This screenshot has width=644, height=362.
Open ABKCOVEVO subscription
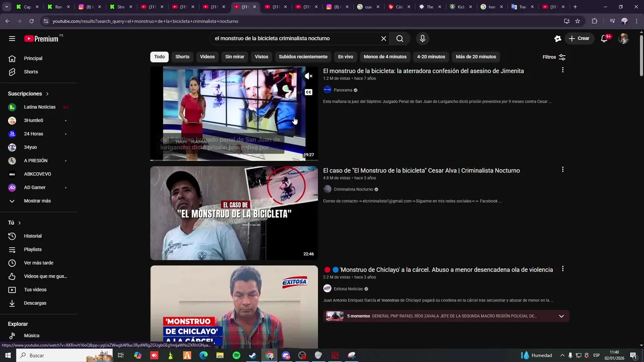39,174
